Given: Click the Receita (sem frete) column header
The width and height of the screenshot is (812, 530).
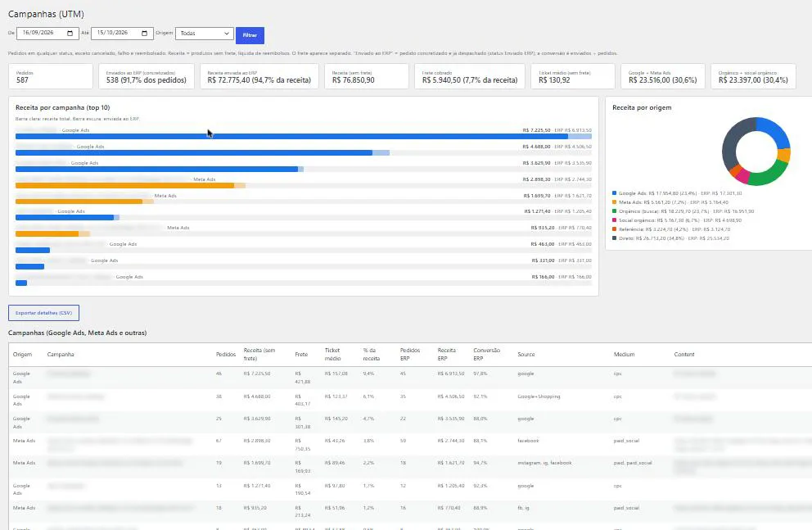Looking at the screenshot, I should 259,355.
